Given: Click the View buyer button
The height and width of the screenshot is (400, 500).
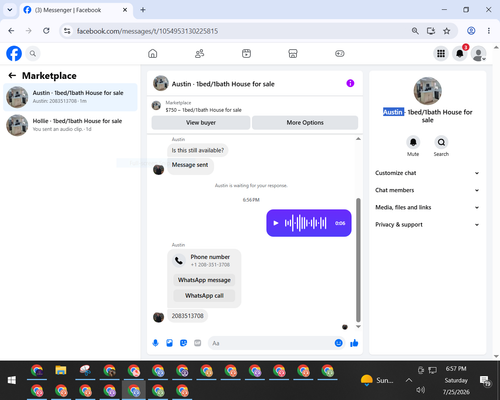Looking at the screenshot, I should (201, 123).
